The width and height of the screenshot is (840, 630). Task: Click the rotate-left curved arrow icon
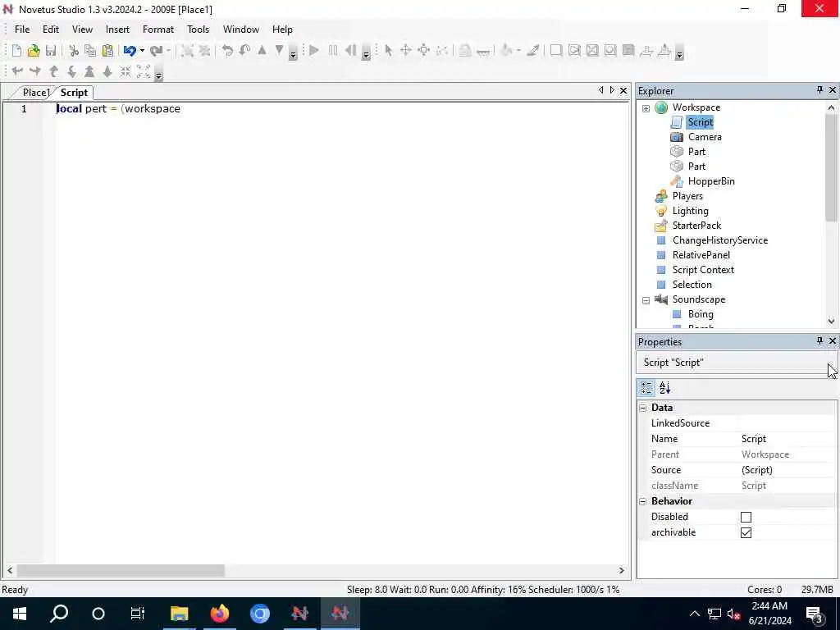tap(227, 51)
